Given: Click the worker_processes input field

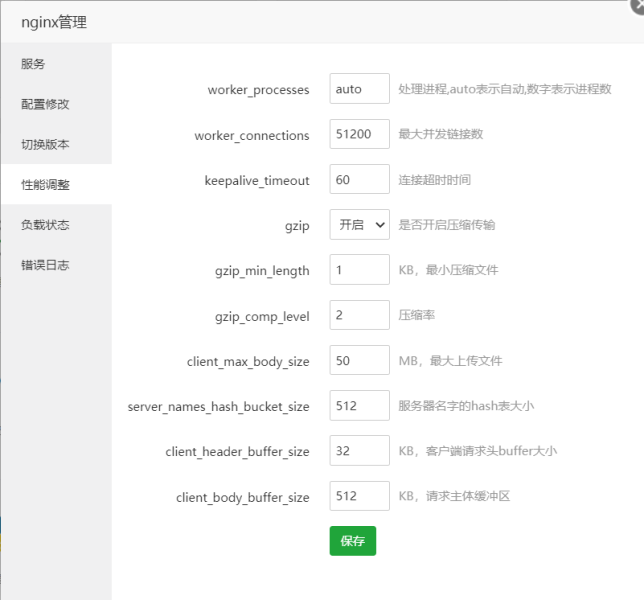Looking at the screenshot, I should (359, 89).
